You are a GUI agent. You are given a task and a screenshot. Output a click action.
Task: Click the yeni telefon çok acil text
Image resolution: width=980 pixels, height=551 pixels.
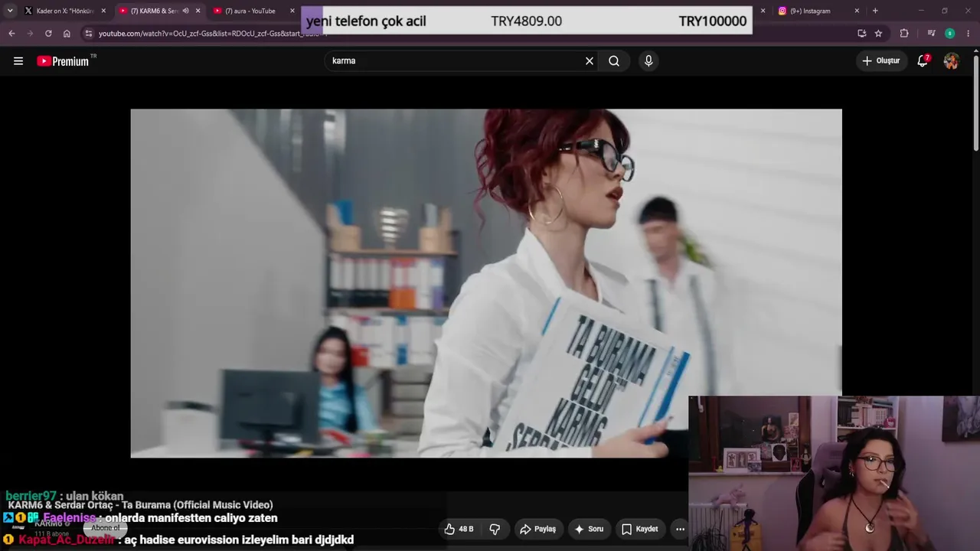click(x=366, y=21)
